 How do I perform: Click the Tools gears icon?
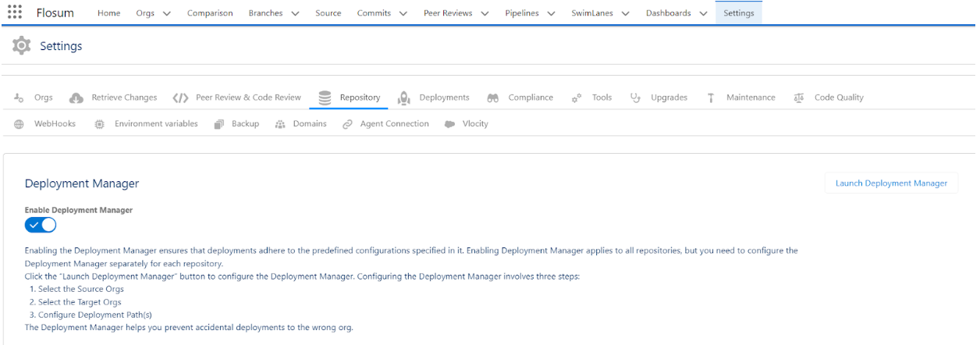coord(577,98)
